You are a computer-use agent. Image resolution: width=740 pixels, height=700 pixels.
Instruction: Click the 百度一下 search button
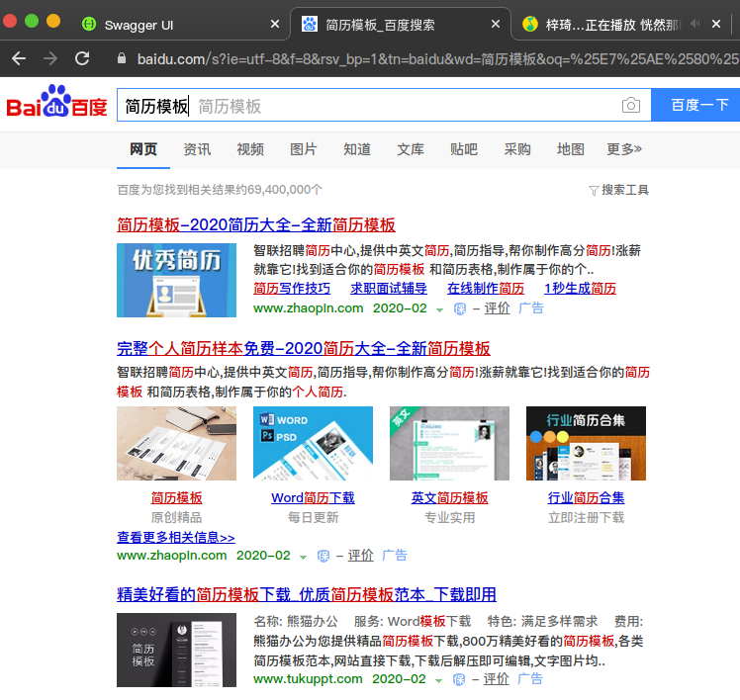[x=695, y=105]
